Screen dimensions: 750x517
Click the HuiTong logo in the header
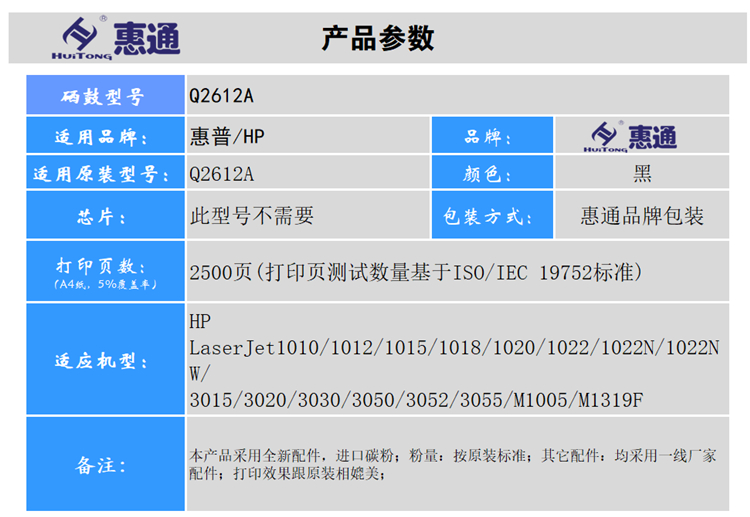click(x=116, y=38)
